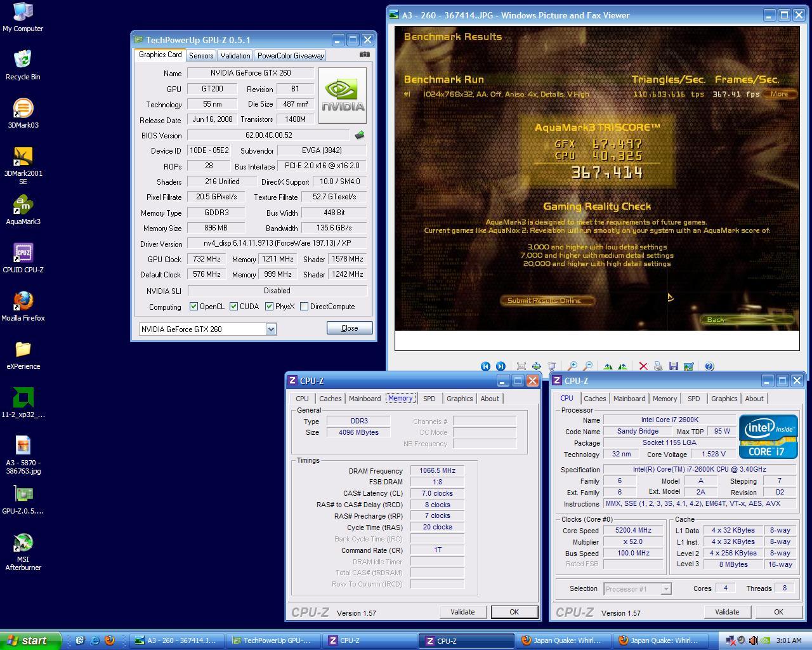The image size is (812, 650).
Task: Switch to the Validation tab in GPU-Z
Action: [235, 56]
